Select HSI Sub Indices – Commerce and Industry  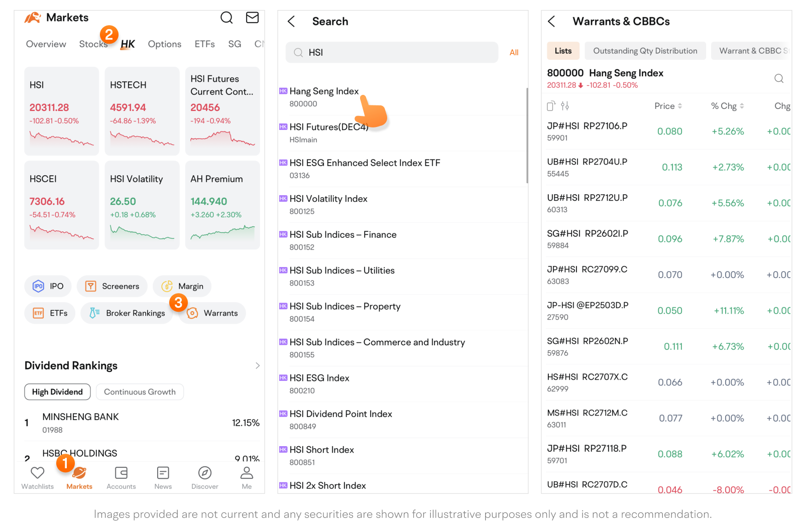click(x=402, y=348)
